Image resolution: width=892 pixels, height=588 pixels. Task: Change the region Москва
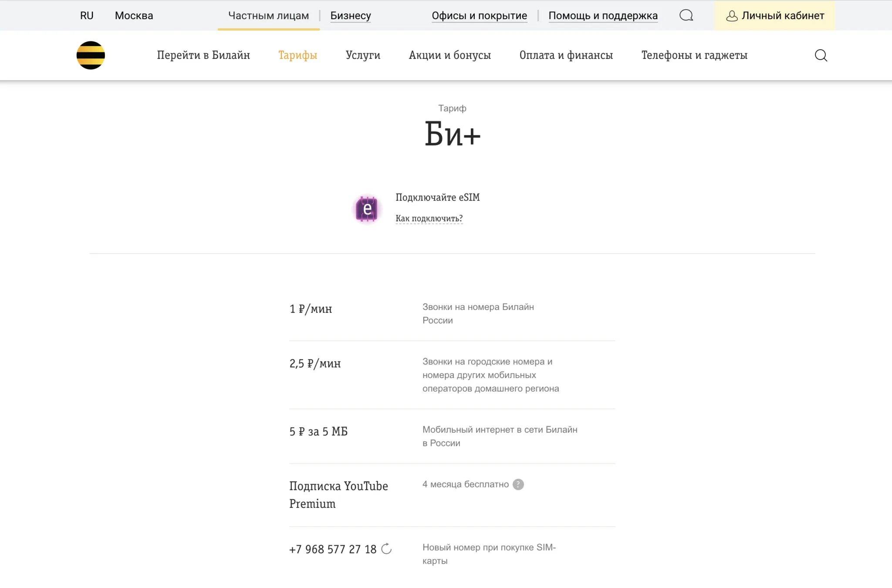coord(134,16)
